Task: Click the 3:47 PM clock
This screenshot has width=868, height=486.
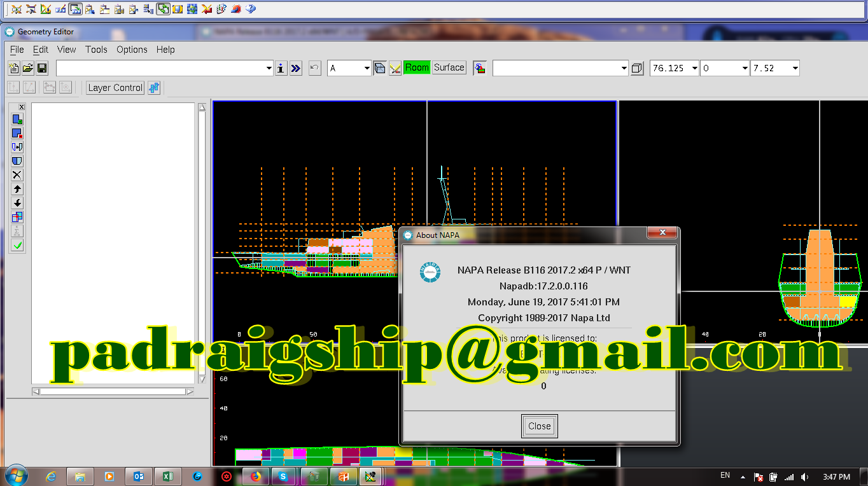Action: 836,476
